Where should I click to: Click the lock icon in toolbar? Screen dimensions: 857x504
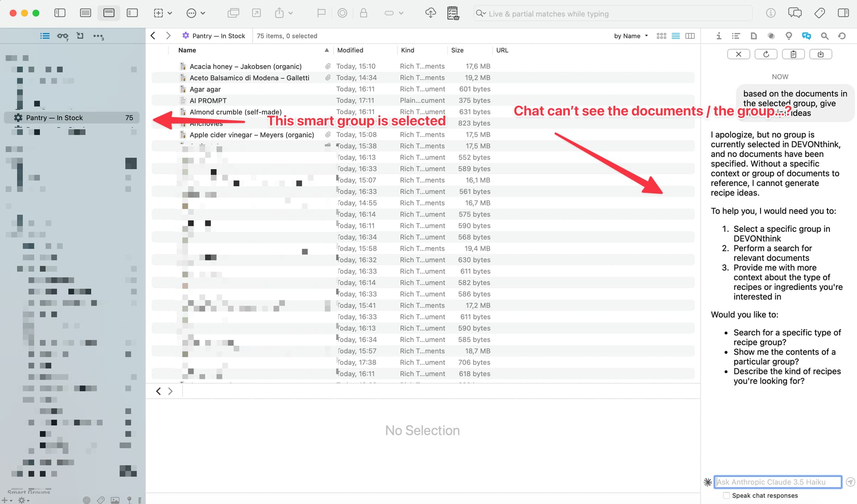(363, 13)
